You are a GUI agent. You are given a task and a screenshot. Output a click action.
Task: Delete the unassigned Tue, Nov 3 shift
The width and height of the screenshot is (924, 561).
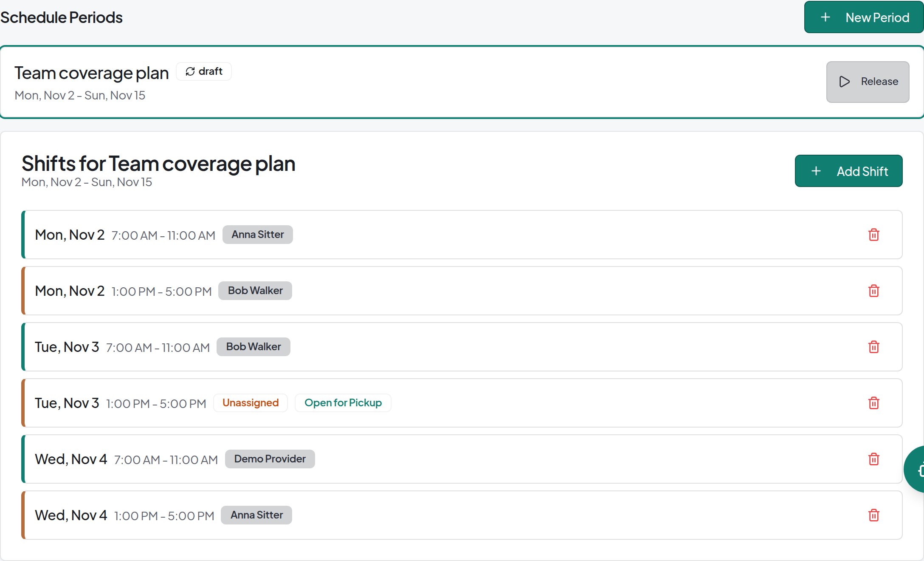click(873, 403)
